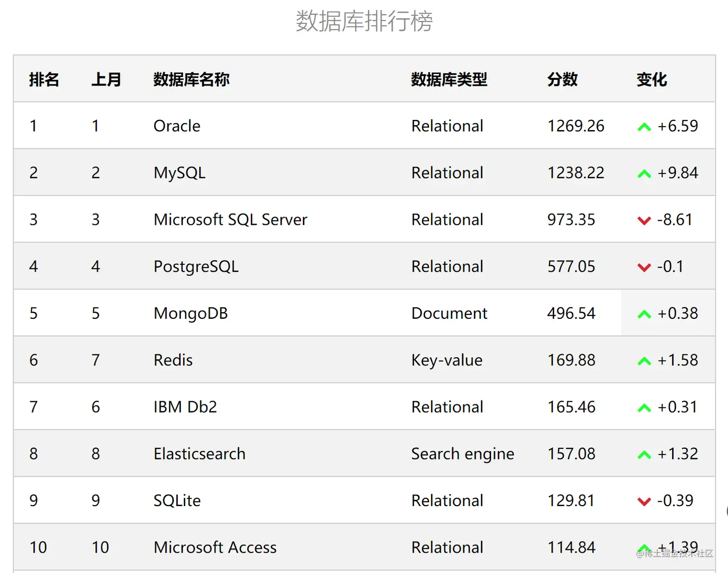Select the MongoDB database name
The width and height of the screenshot is (728, 573).
point(191,313)
